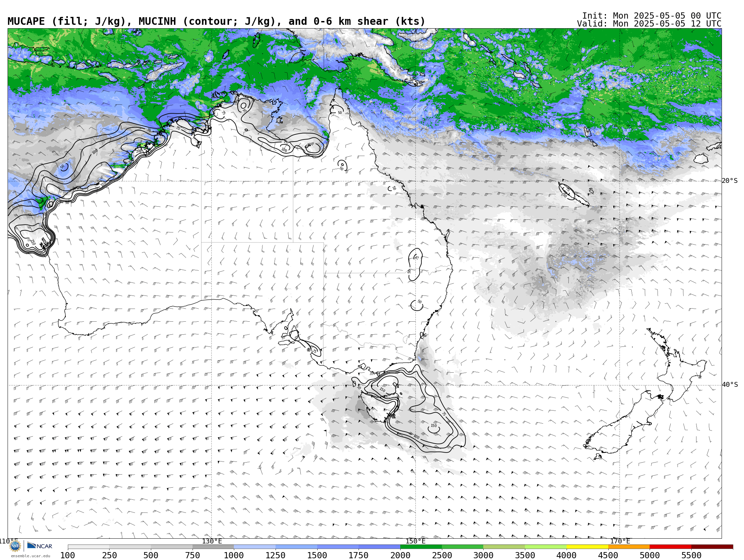Click the colorbar tick label 1250
This screenshot has height=560, width=744.
point(276,556)
